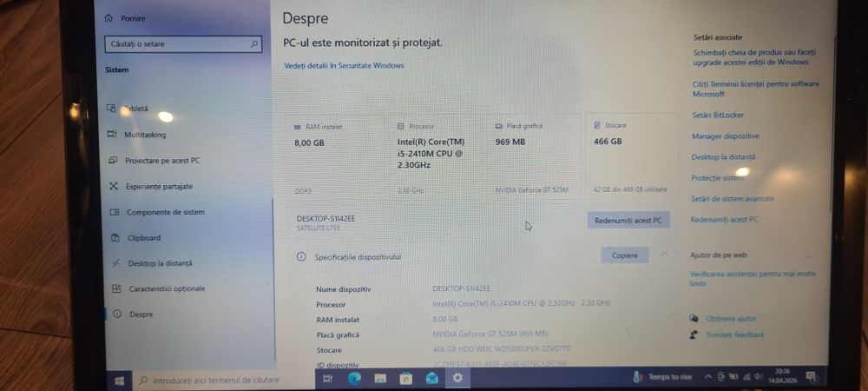This screenshot has width=868, height=391.
Task: Click the taskbar search box
Action: click(223, 380)
